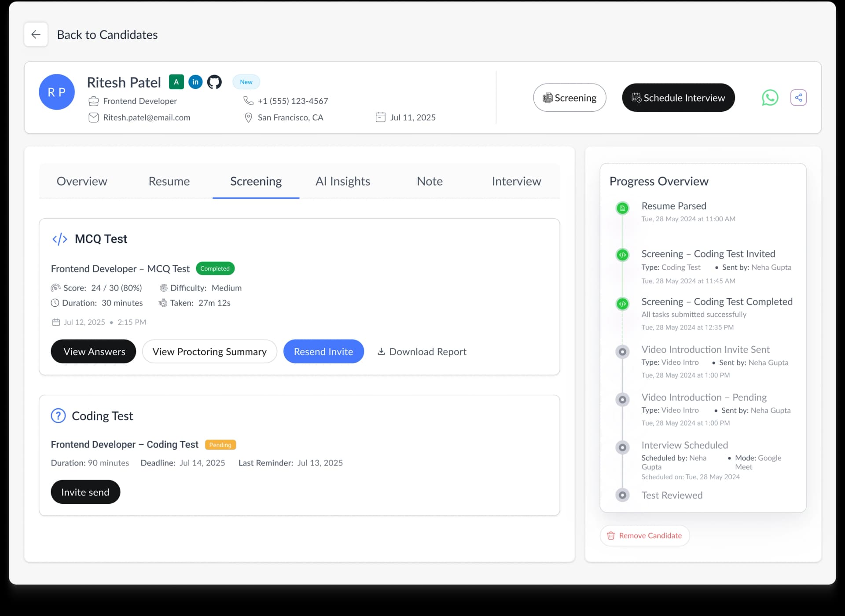The width and height of the screenshot is (845, 616).
Task: Click the WhatsApp icon
Action: (770, 98)
